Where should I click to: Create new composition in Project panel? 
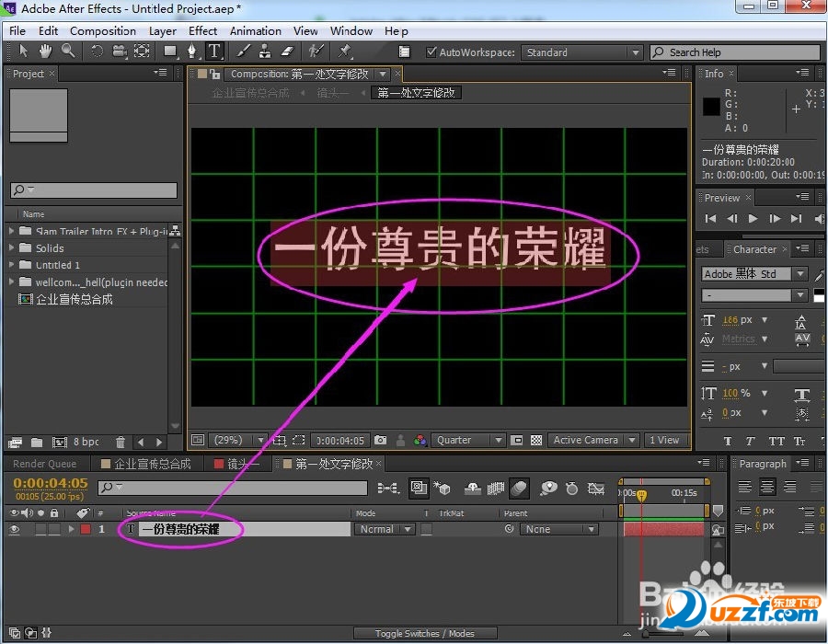pos(59,443)
